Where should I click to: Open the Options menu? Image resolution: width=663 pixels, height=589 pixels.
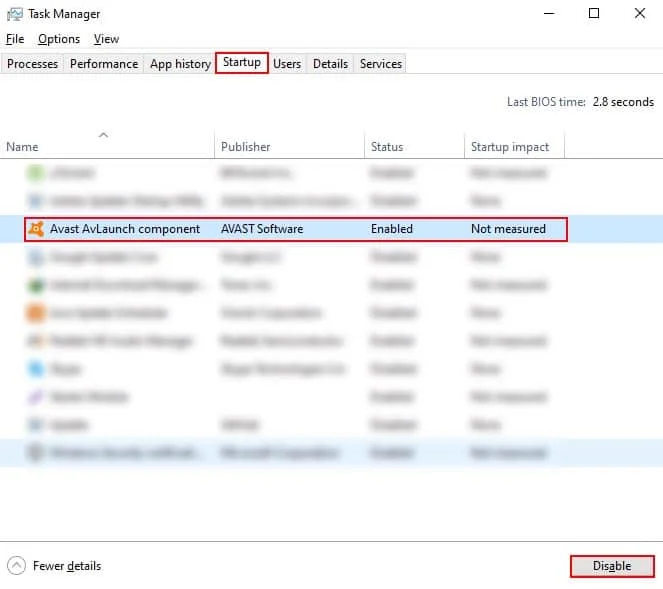coord(59,39)
